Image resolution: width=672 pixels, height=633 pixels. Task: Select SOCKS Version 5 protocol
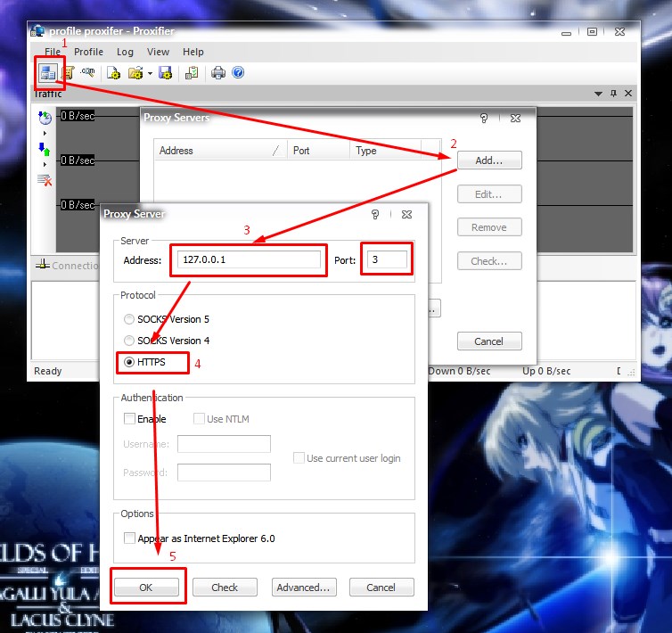point(167,319)
